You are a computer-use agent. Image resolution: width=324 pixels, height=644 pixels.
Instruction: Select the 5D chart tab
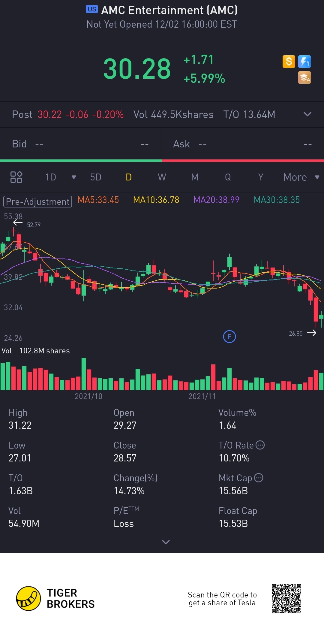tap(96, 177)
